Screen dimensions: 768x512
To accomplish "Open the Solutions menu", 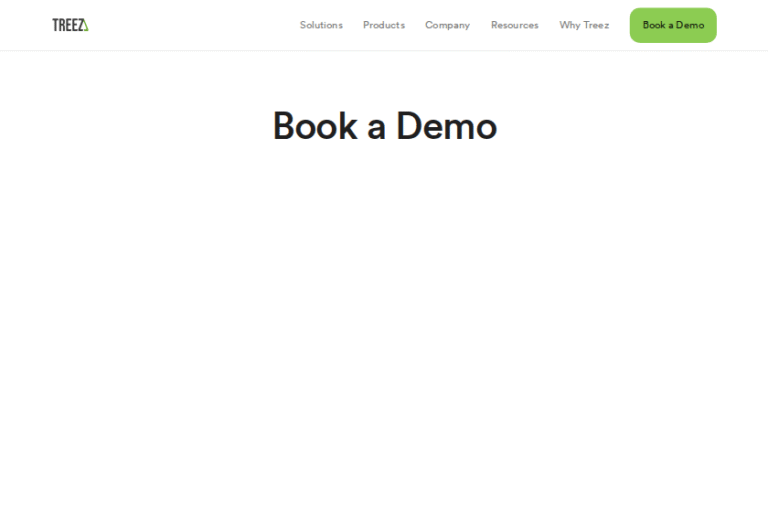I will tap(321, 25).
